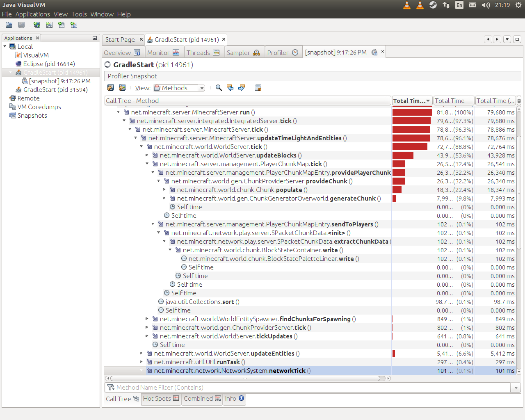The height and width of the screenshot is (420, 525).
Task: Open the Tools menu
Action: [79, 14]
